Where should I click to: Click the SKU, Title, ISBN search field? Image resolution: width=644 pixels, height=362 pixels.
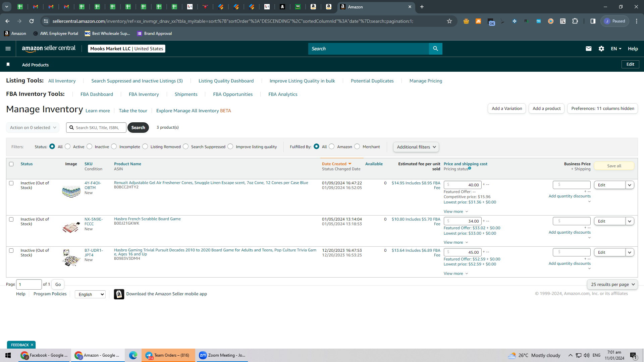tap(96, 128)
